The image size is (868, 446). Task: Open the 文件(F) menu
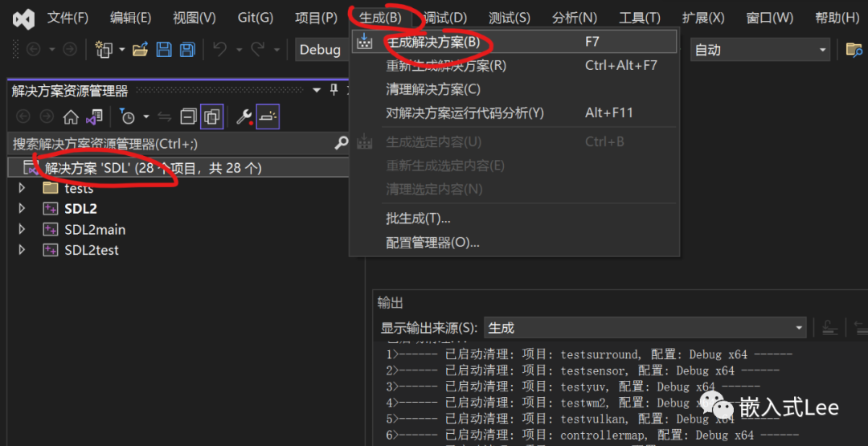pyautogui.click(x=68, y=18)
